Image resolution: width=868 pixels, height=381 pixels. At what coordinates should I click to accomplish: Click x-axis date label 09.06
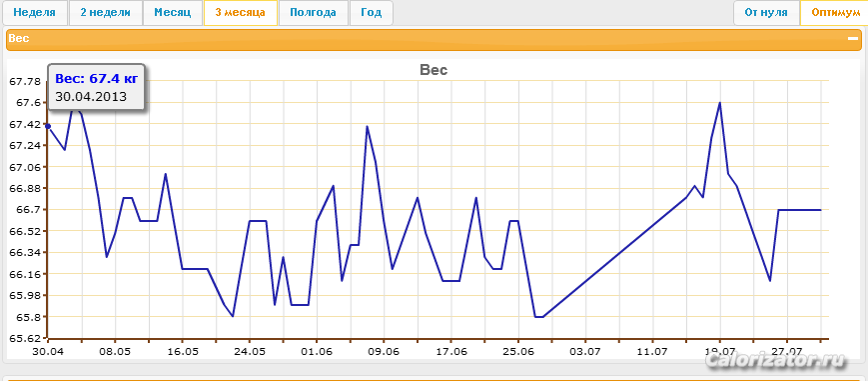384,351
